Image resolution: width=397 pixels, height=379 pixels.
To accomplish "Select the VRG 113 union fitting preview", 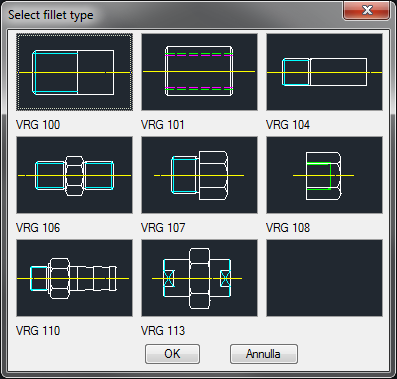I will point(199,278).
